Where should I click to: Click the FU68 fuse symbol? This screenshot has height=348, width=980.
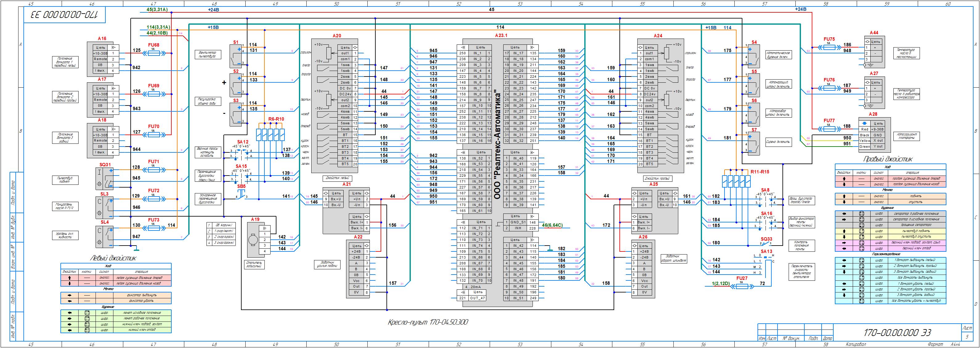(x=154, y=53)
